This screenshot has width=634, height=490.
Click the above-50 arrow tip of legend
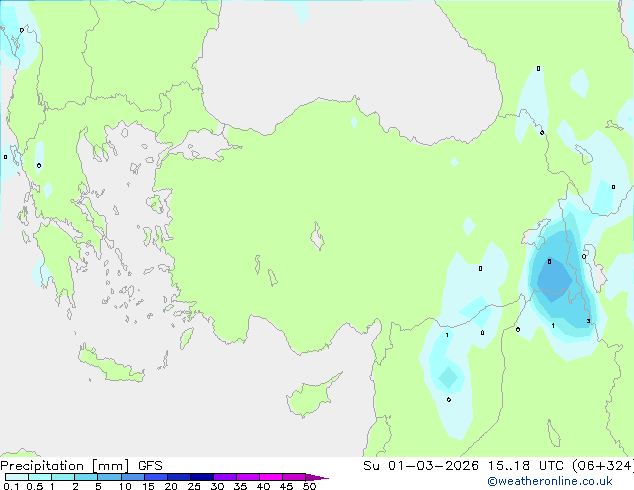click(x=317, y=478)
